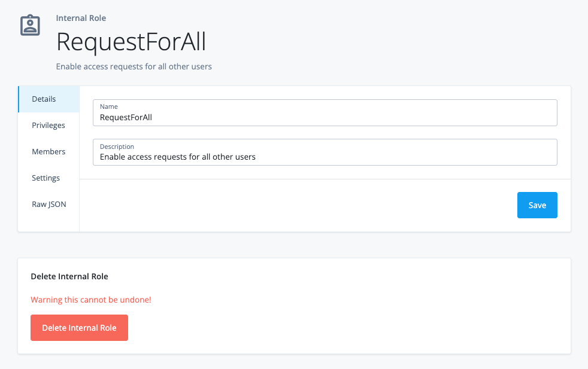Go to the Settings tab
588x369 pixels.
[46, 178]
